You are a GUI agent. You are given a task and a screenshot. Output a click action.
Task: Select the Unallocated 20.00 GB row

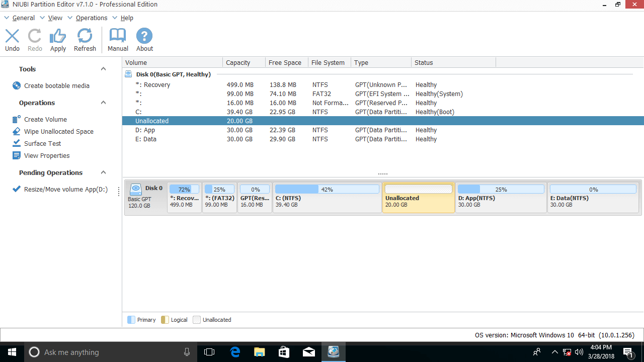point(383,121)
